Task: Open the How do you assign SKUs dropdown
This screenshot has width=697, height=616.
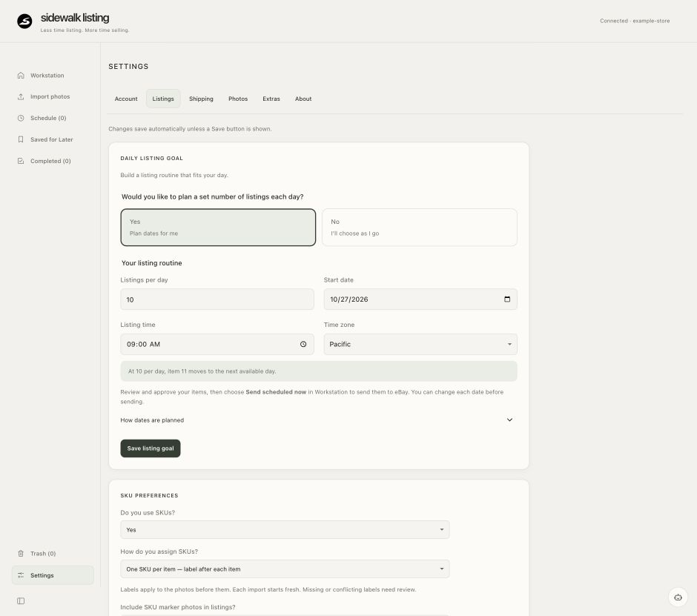Action: point(285,569)
